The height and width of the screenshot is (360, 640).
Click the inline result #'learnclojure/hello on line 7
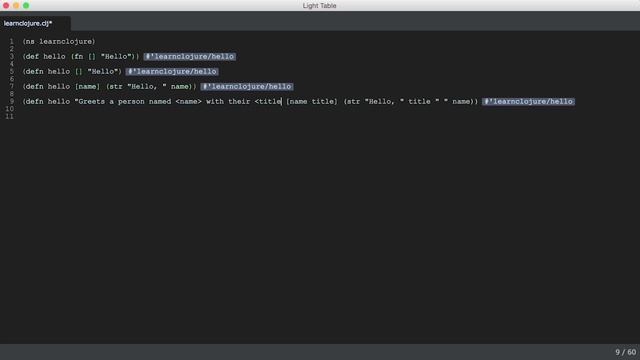point(247,87)
